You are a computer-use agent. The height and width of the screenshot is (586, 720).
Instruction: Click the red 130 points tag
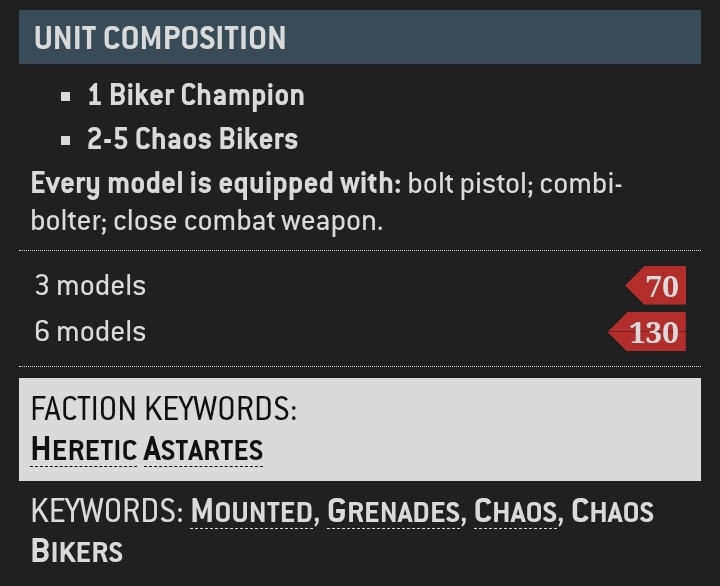pyautogui.click(x=650, y=332)
